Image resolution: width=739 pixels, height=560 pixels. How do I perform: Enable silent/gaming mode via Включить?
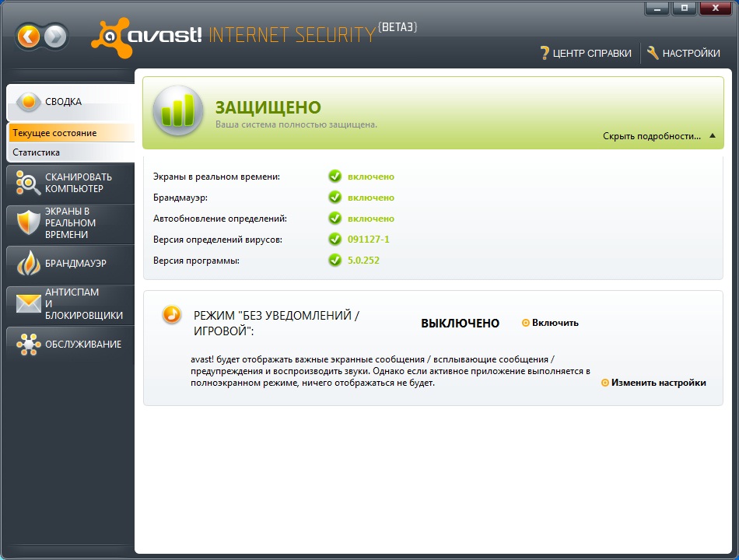(x=550, y=323)
